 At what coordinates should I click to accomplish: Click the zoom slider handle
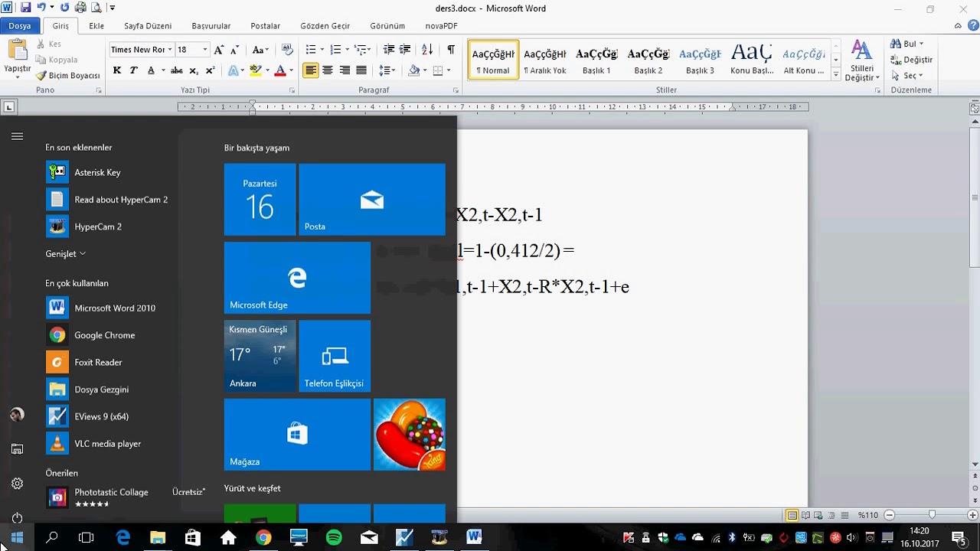(x=932, y=515)
